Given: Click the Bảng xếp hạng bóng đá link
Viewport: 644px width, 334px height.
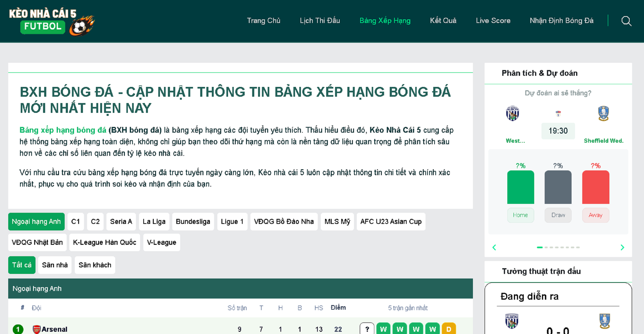Looking at the screenshot, I should 63,130.
